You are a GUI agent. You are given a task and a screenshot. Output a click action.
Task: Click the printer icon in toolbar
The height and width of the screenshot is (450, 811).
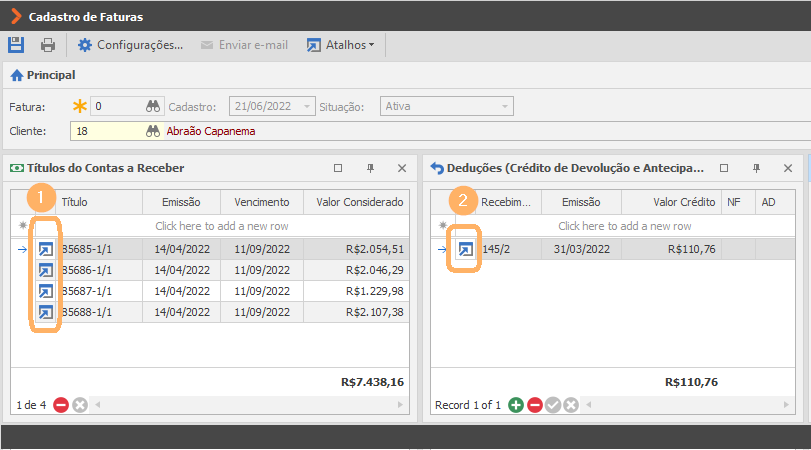(48, 45)
